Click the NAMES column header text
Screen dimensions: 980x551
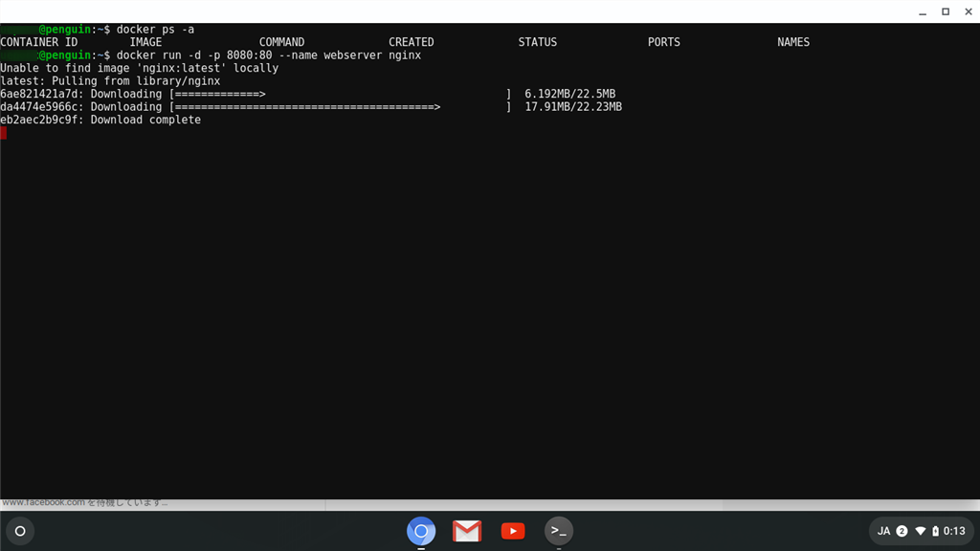click(x=793, y=42)
